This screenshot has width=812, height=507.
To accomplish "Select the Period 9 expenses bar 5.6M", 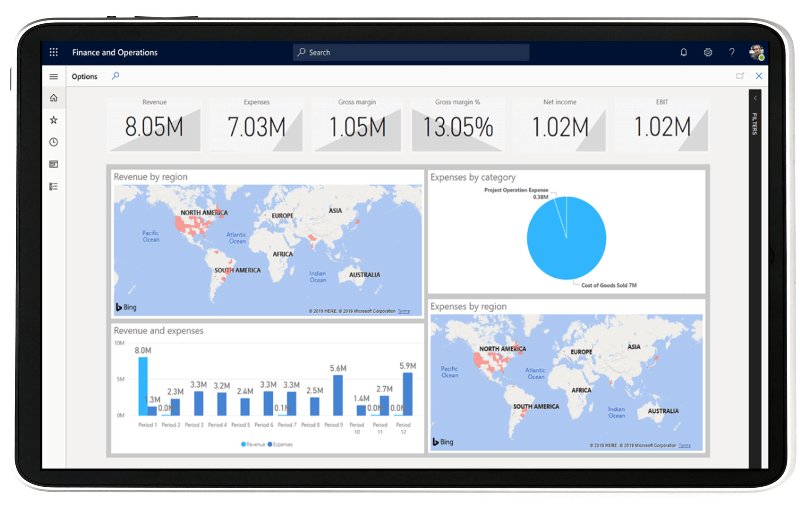I will pos(338,395).
